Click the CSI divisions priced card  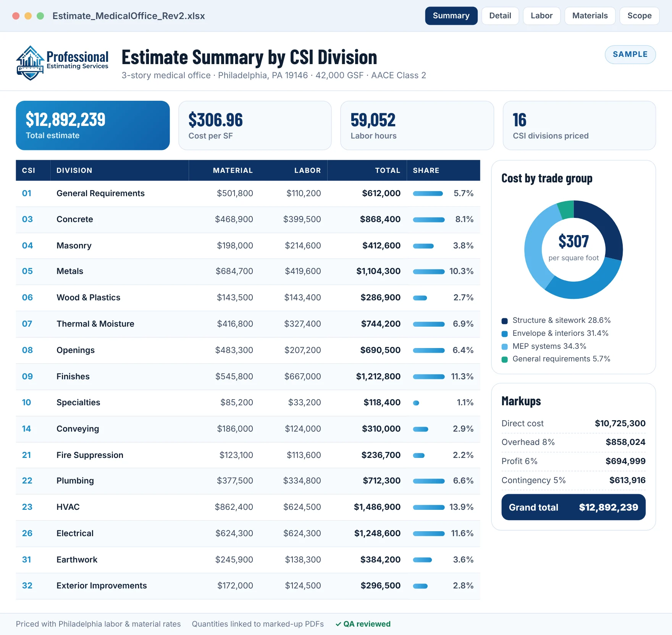coord(579,126)
